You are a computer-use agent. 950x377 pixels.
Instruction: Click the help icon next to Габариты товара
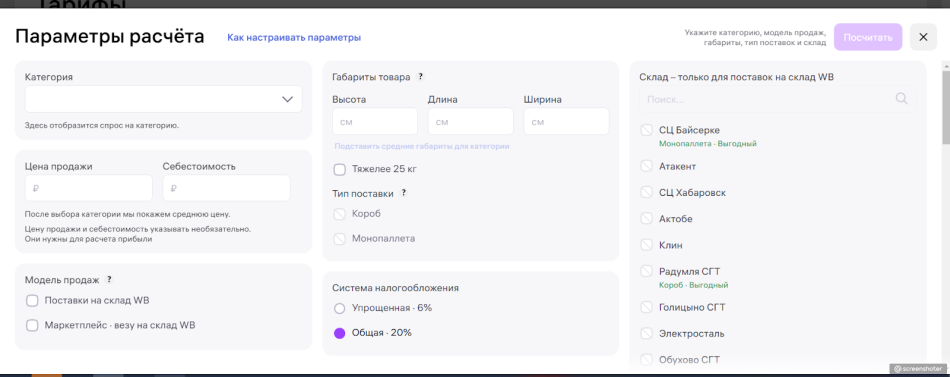point(420,77)
